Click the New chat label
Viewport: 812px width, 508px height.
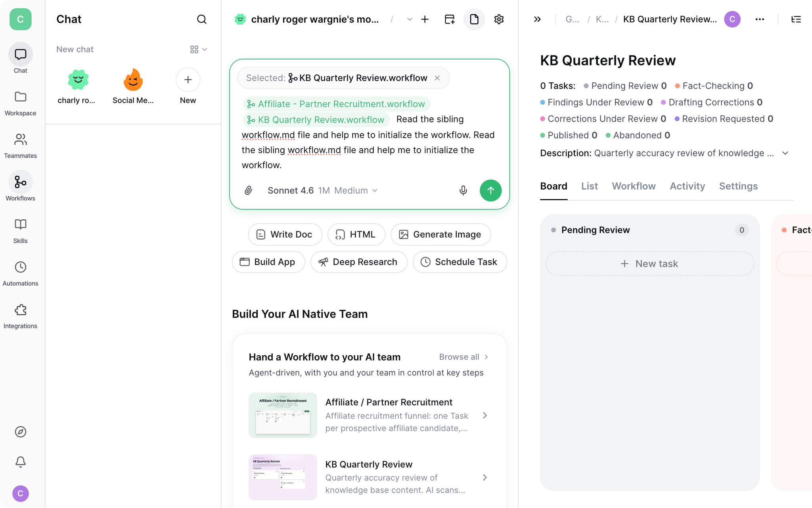[x=75, y=49]
